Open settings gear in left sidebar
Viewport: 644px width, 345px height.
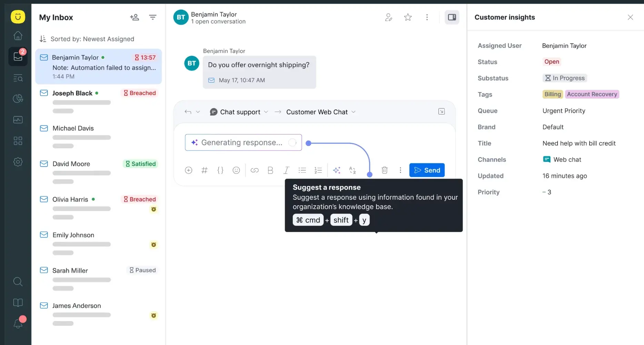[18, 162]
